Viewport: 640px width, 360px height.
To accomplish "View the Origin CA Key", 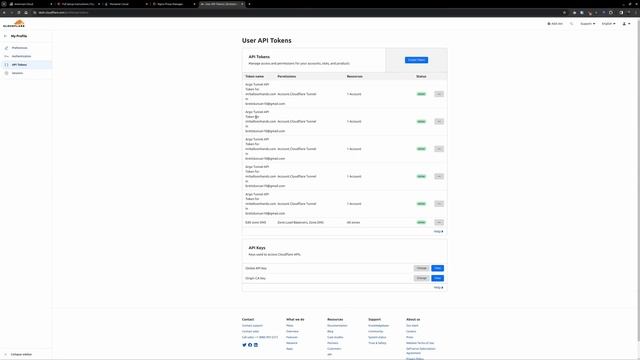I will point(438,278).
